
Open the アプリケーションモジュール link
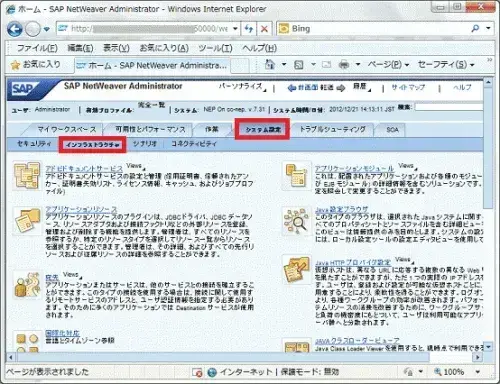(x=354, y=169)
